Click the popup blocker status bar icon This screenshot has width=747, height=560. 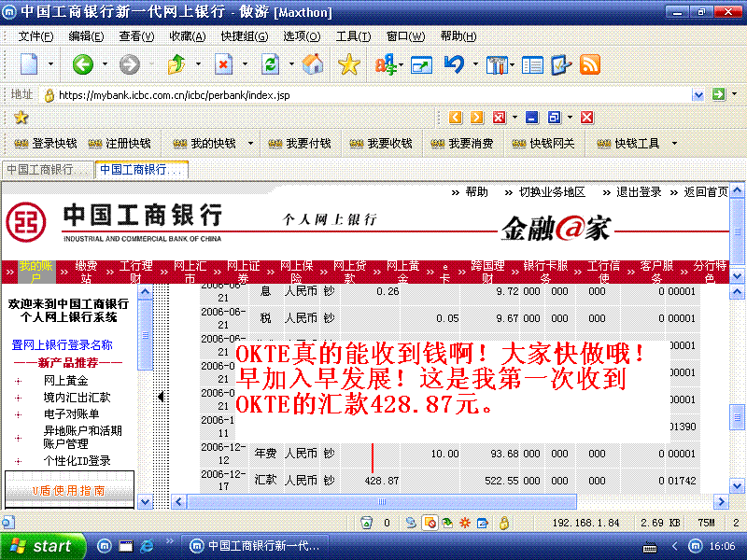(x=430, y=523)
